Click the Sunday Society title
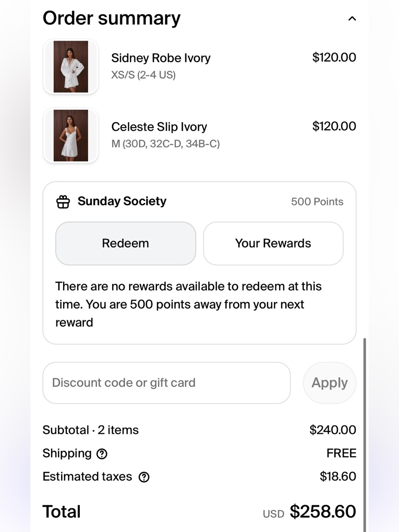 [122, 201]
